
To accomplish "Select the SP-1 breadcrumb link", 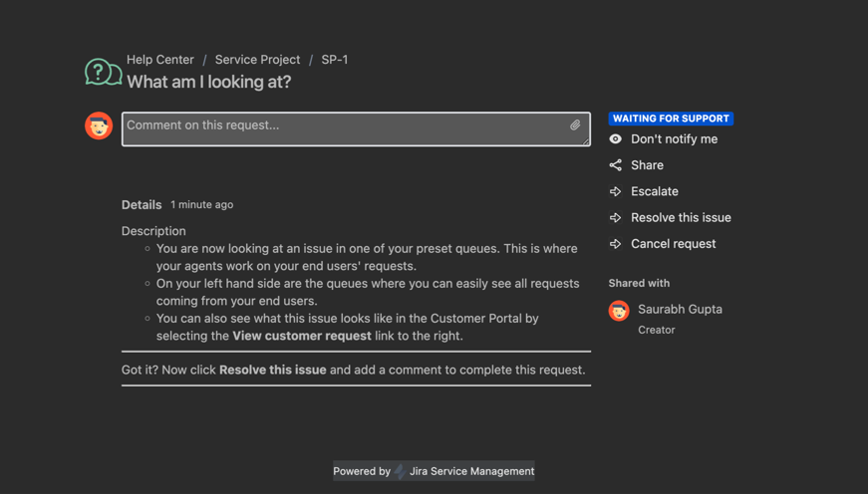I will point(335,60).
